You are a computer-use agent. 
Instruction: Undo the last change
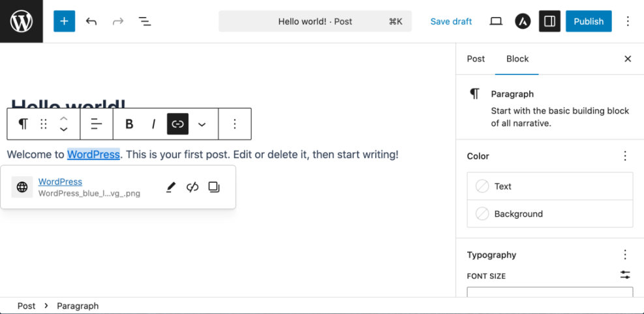91,22
